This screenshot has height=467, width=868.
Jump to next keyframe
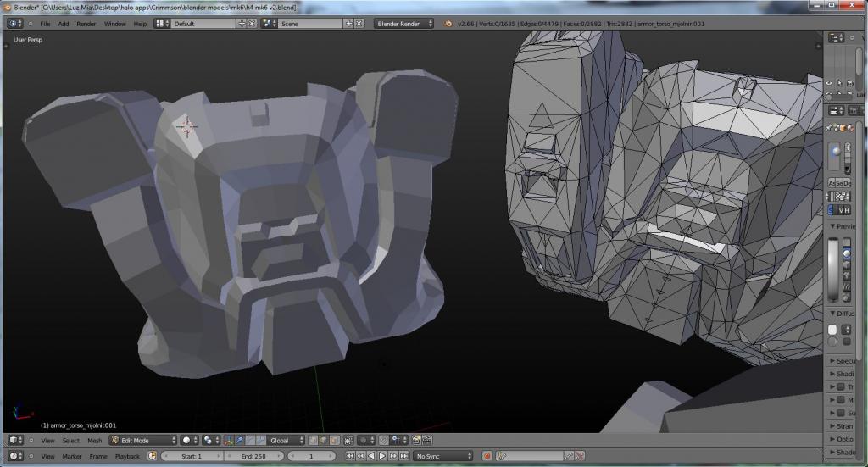393,456
